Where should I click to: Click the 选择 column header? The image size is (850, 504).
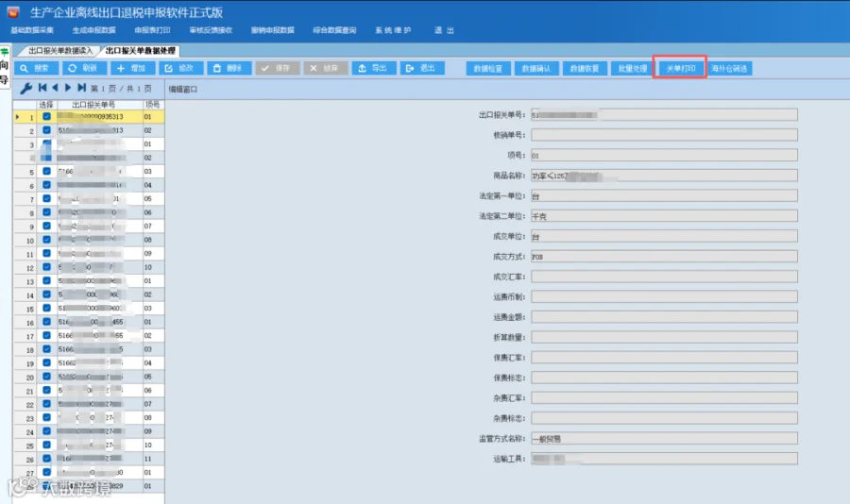coord(46,105)
